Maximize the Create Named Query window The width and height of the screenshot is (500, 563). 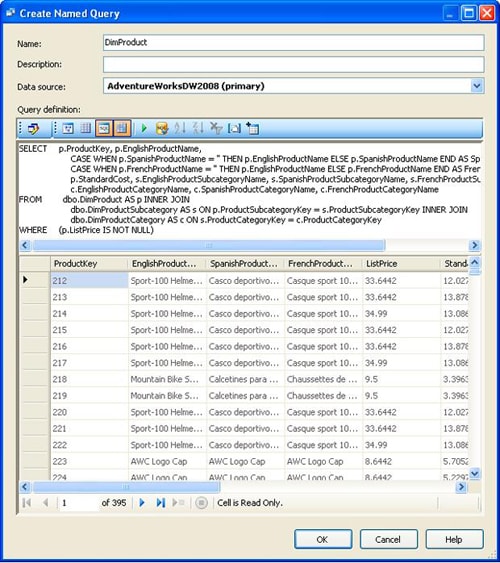469,13
